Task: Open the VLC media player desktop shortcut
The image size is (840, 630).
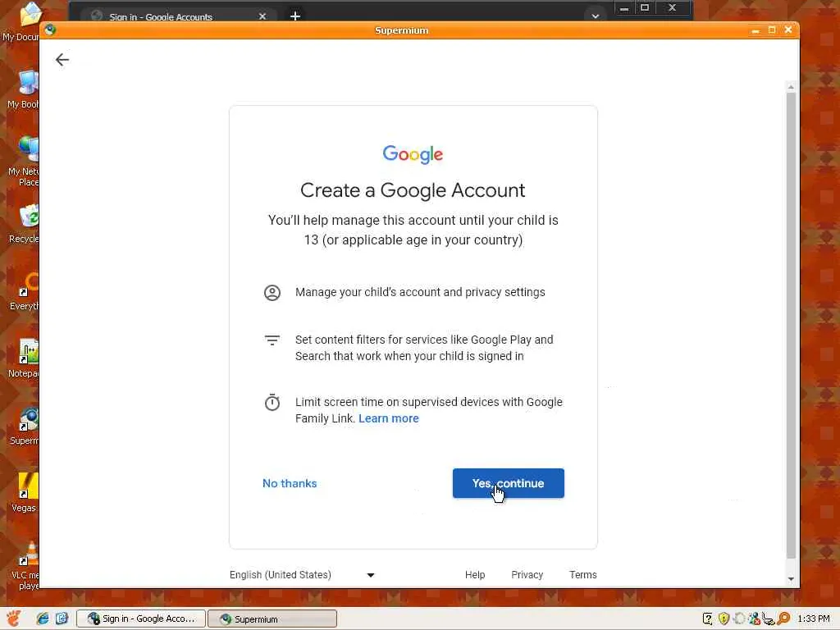Action: pos(25,565)
